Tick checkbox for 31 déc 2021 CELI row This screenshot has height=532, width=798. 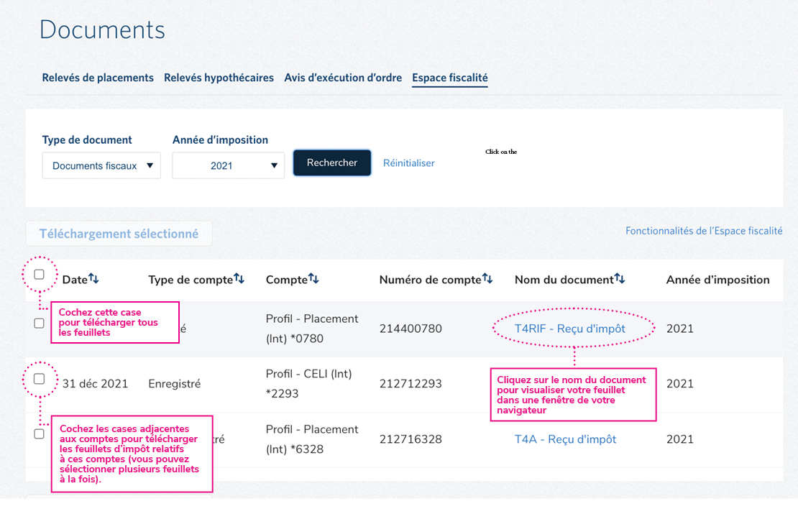click(x=40, y=379)
